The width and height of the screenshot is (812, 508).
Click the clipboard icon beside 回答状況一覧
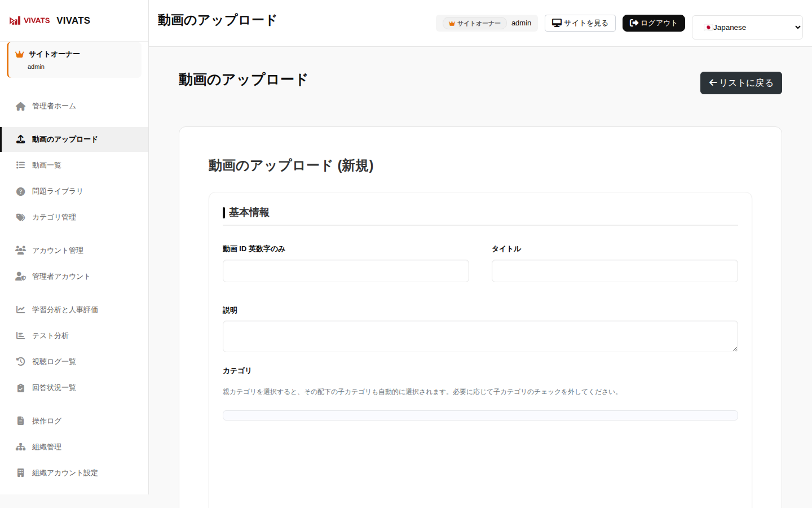[x=21, y=388]
